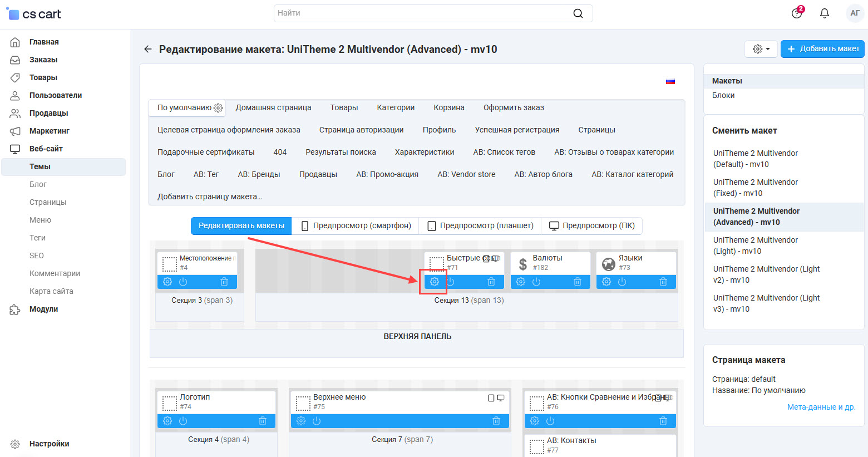Disable the Местоположение block with its power icon
The width and height of the screenshot is (868, 457).
pos(183,282)
